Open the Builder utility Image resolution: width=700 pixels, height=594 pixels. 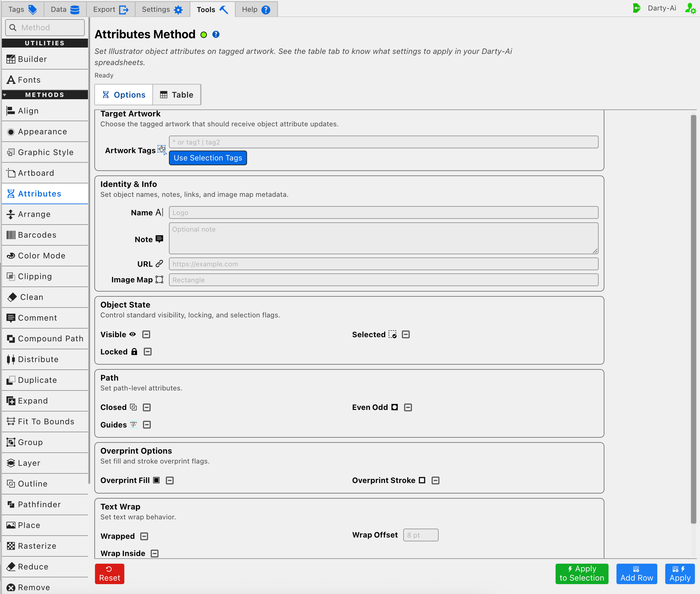[45, 59]
